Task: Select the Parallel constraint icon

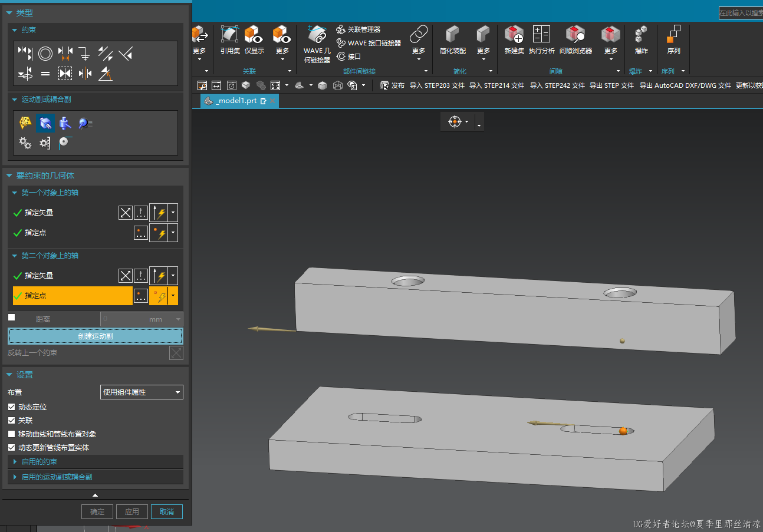Action: coord(105,54)
